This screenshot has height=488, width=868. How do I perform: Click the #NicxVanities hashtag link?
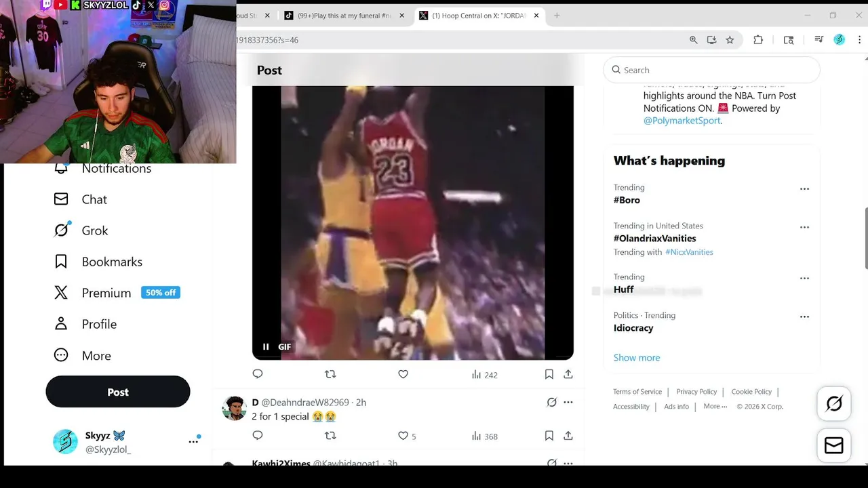pyautogui.click(x=689, y=252)
